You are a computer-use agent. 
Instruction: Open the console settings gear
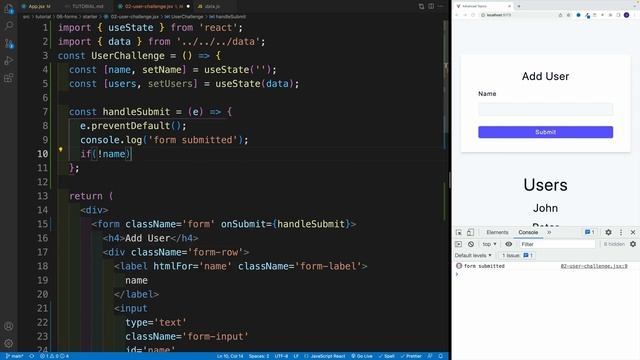[633, 244]
